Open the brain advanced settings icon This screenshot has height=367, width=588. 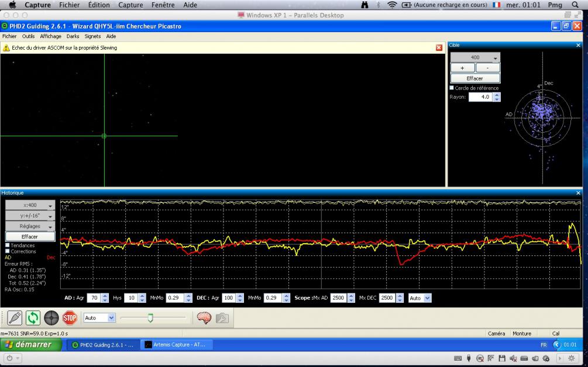pos(204,318)
